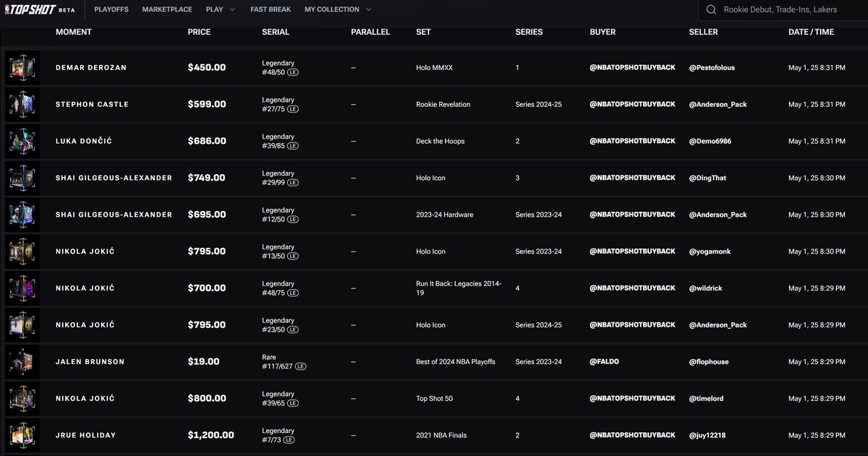Click the LE badge on serial #27/75
The height and width of the screenshot is (456, 868).
pos(293,109)
